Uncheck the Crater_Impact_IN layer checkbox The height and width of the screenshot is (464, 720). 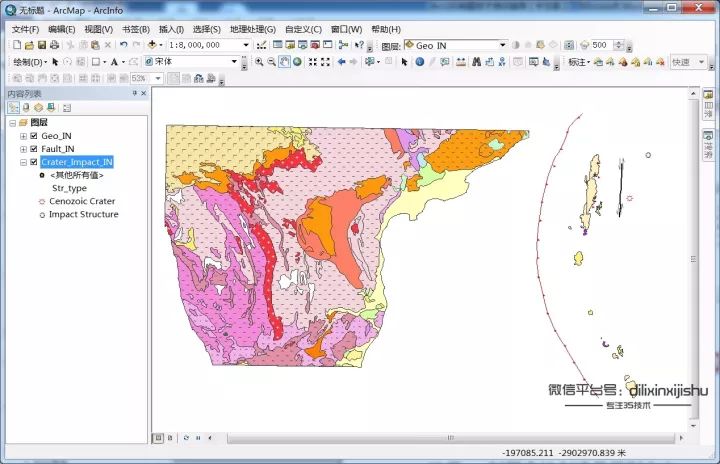click(x=34, y=161)
